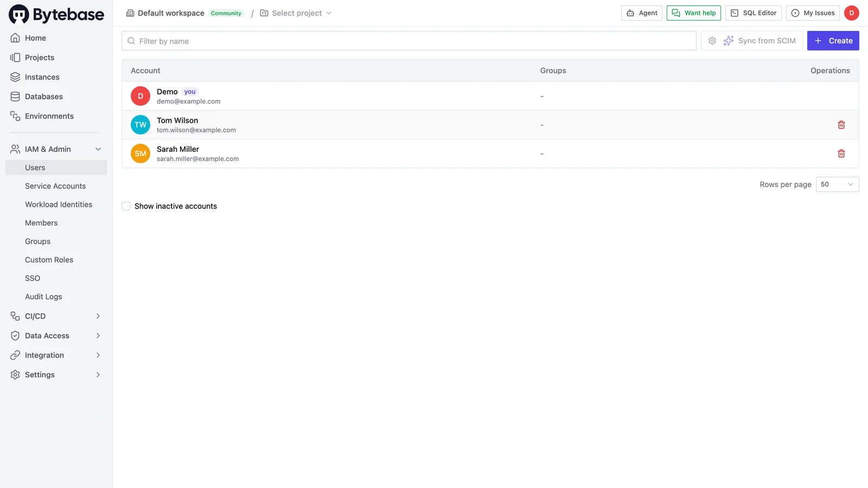Screen dimensions: 868x488
Task: Click the Want help button
Action: click(x=694, y=13)
